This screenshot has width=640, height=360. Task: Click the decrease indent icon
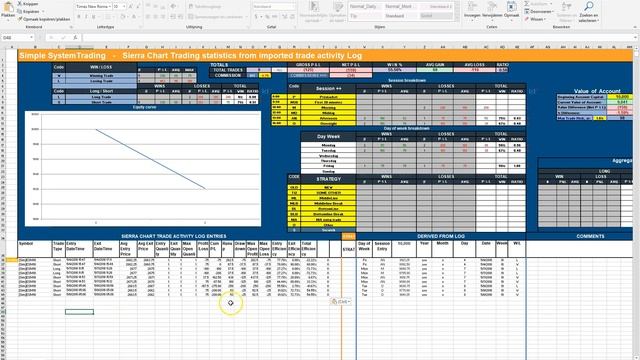click(173, 17)
